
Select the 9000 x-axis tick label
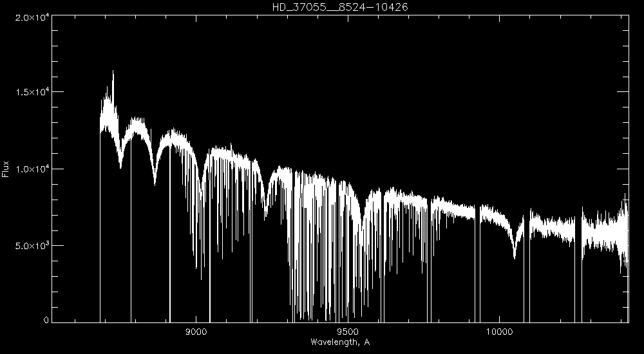196,332
